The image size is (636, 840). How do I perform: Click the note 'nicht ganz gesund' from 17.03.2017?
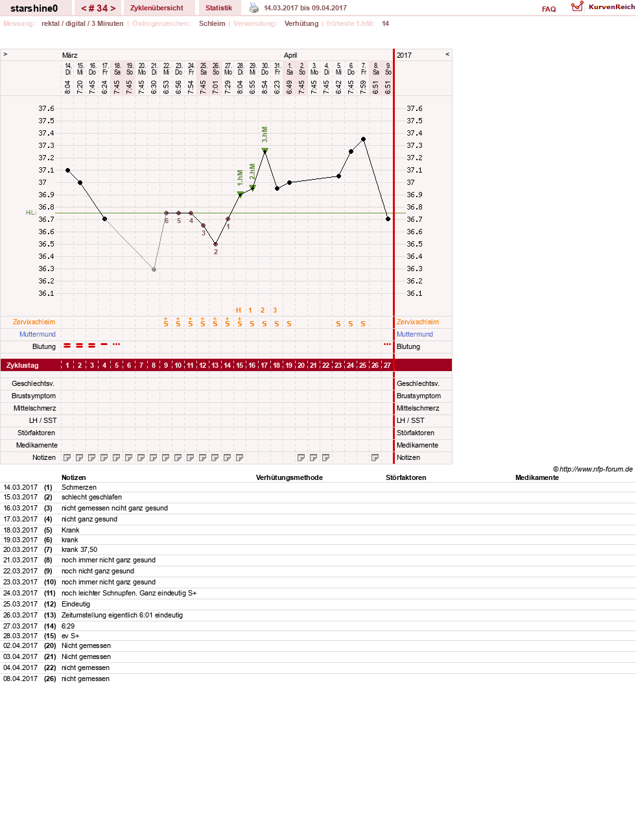click(x=89, y=519)
